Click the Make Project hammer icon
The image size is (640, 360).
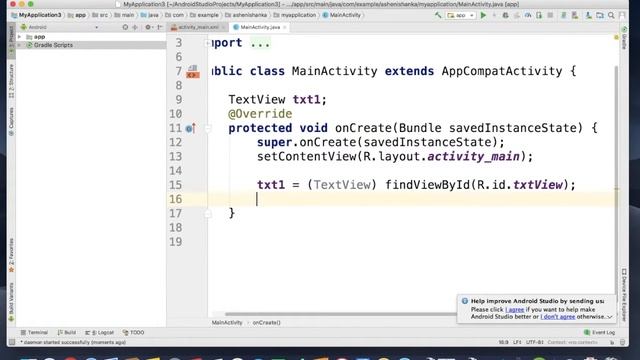(x=438, y=15)
